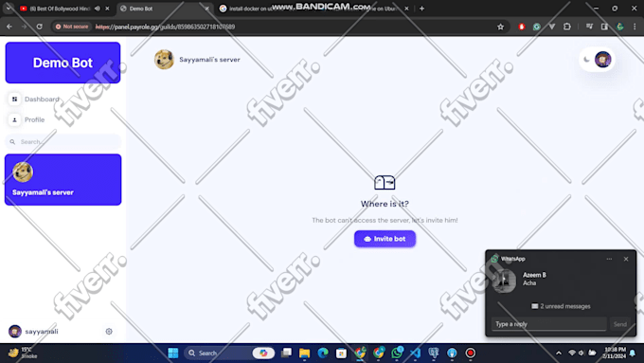Open Task View in taskbar
The height and width of the screenshot is (363, 644).
(x=286, y=354)
